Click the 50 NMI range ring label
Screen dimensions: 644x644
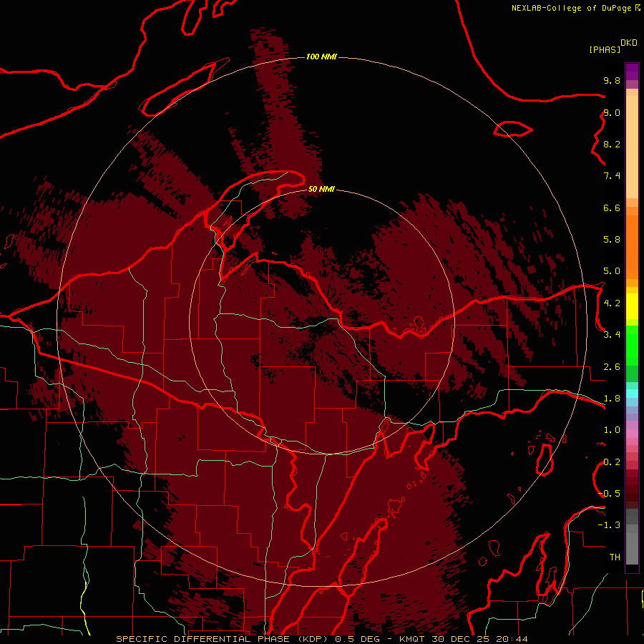click(x=321, y=189)
